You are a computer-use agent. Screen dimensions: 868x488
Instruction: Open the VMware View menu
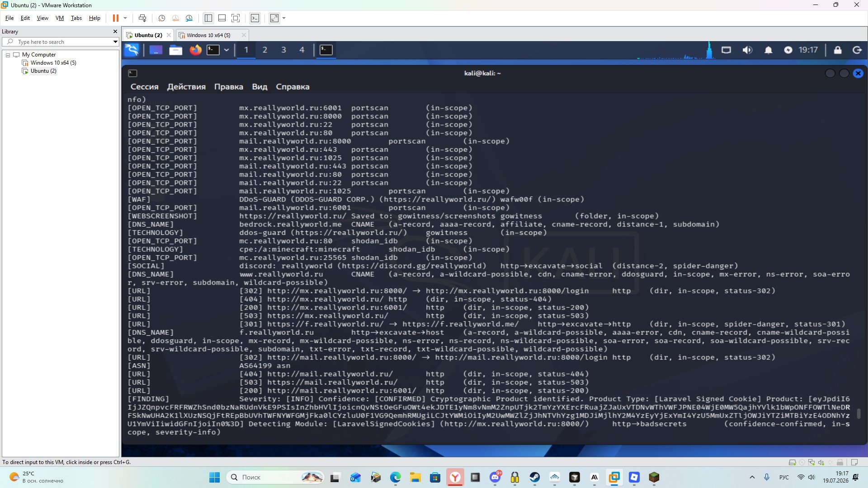[42, 18]
